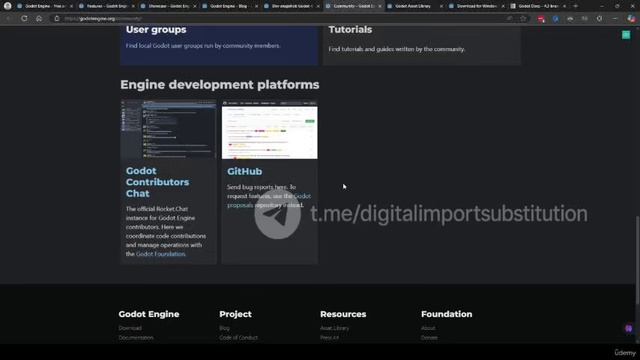Open the read aloud icon in address bar
The image size is (640, 360).
[509, 19]
